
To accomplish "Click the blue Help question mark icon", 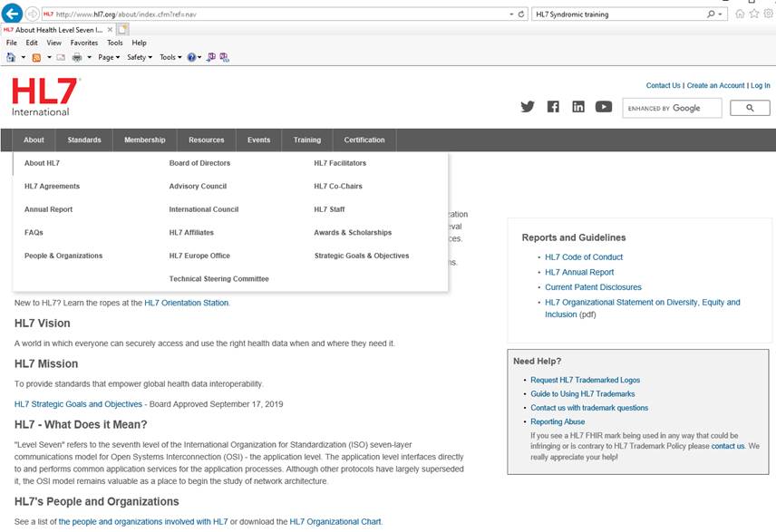I will [191, 57].
